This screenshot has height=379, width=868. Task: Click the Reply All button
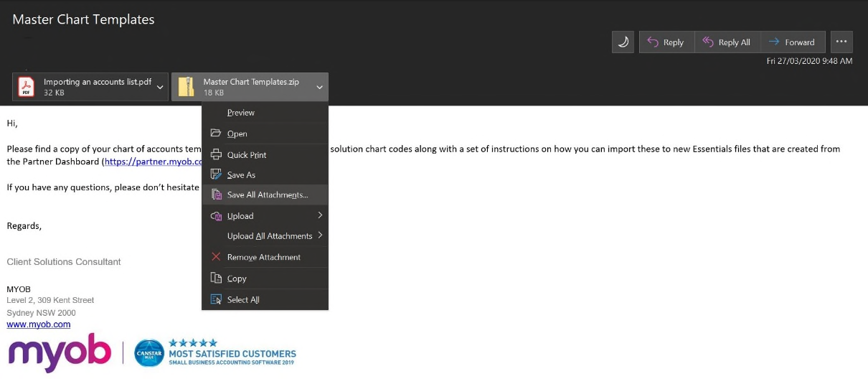727,42
